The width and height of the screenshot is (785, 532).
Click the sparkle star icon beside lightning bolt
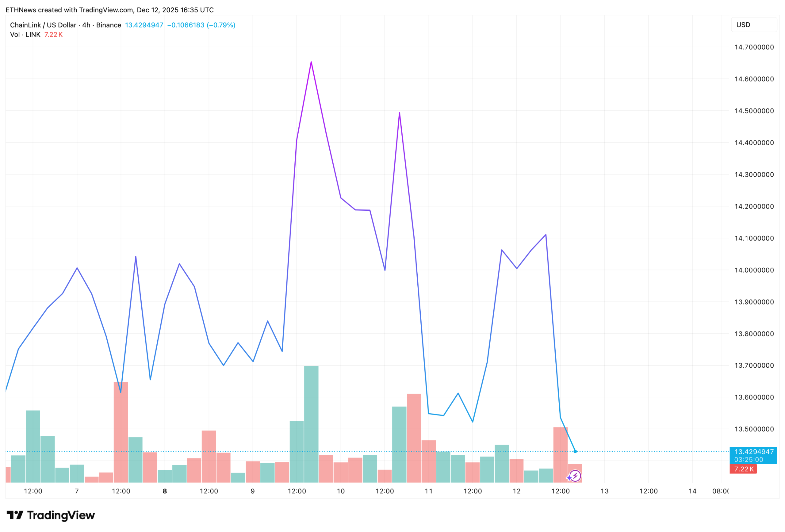(x=569, y=478)
